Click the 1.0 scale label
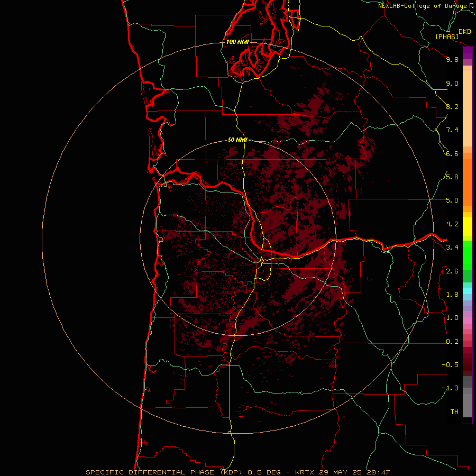 (452, 318)
